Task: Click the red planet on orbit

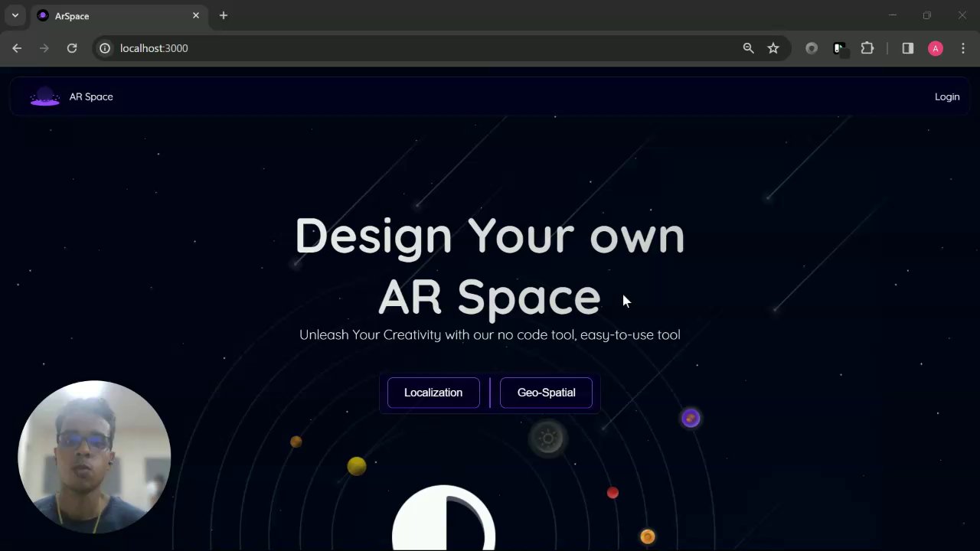Action: point(612,493)
